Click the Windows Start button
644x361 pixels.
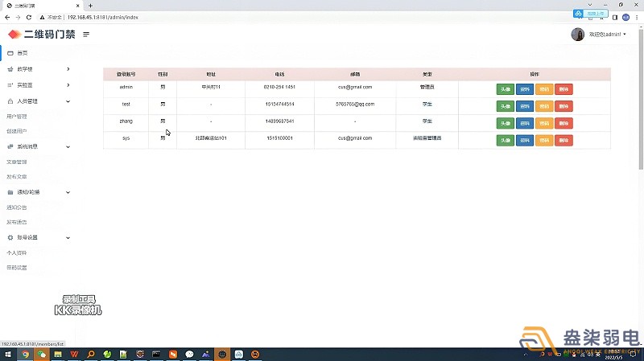pos(7,354)
